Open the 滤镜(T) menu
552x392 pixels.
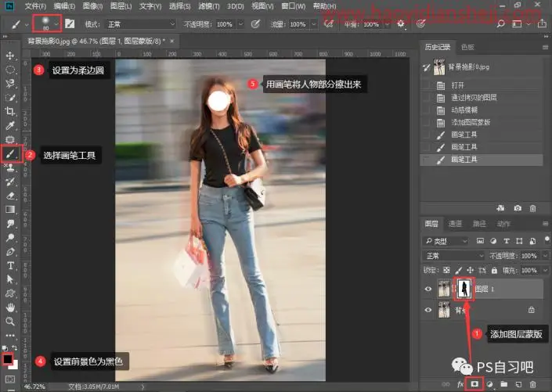click(x=208, y=6)
